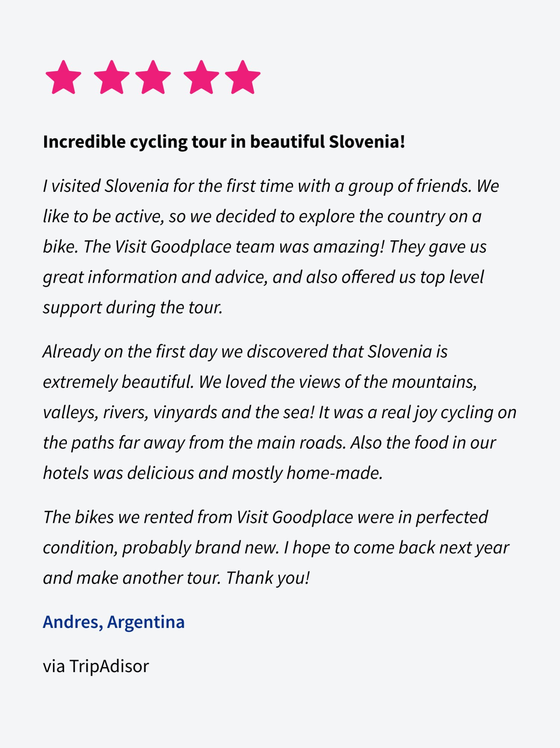This screenshot has width=560, height=748.
Task: Click the fifth pink rating star
Action: tap(243, 77)
